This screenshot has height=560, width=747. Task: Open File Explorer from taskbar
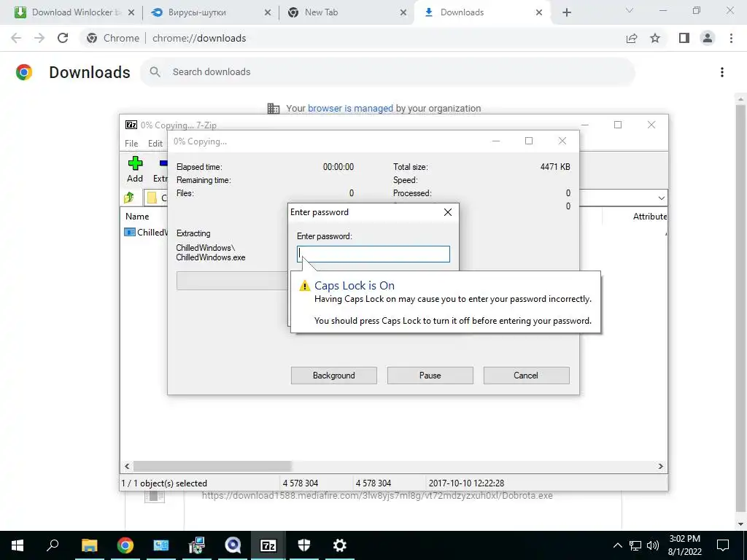(x=89, y=545)
